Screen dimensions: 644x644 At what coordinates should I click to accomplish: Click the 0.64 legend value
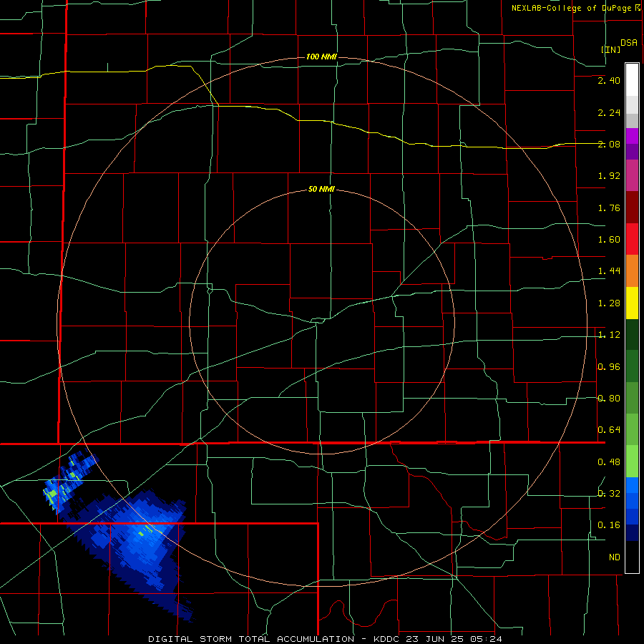609,430
